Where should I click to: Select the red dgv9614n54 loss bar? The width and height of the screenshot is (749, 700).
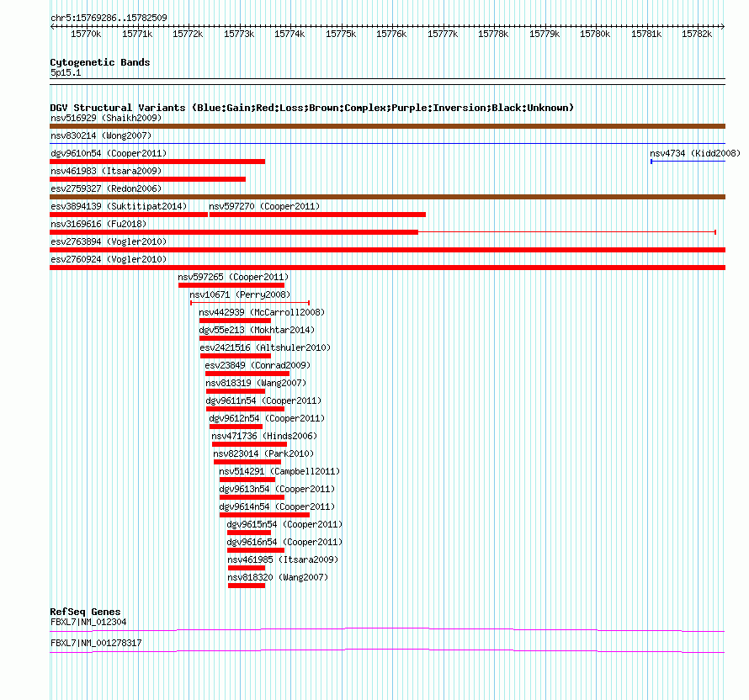click(264, 515)
